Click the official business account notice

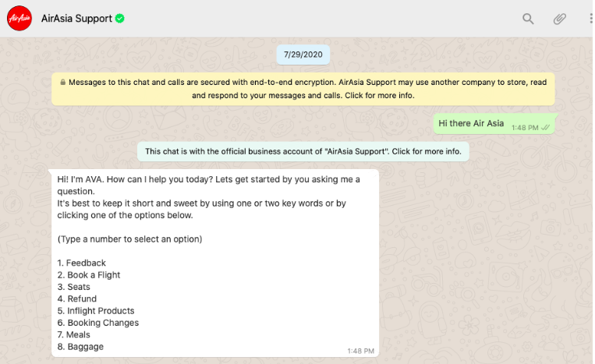[x=303, y=151]
